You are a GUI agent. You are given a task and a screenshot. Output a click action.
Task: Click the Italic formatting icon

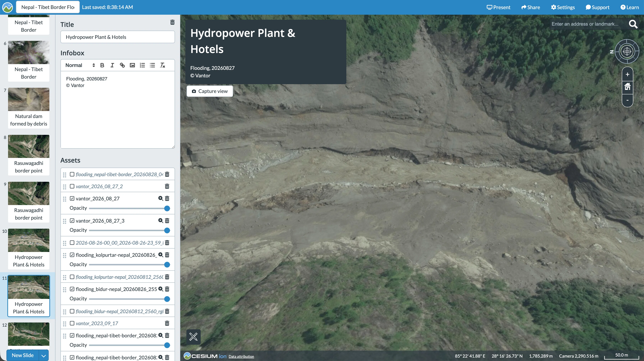click(x=112, y=65)
